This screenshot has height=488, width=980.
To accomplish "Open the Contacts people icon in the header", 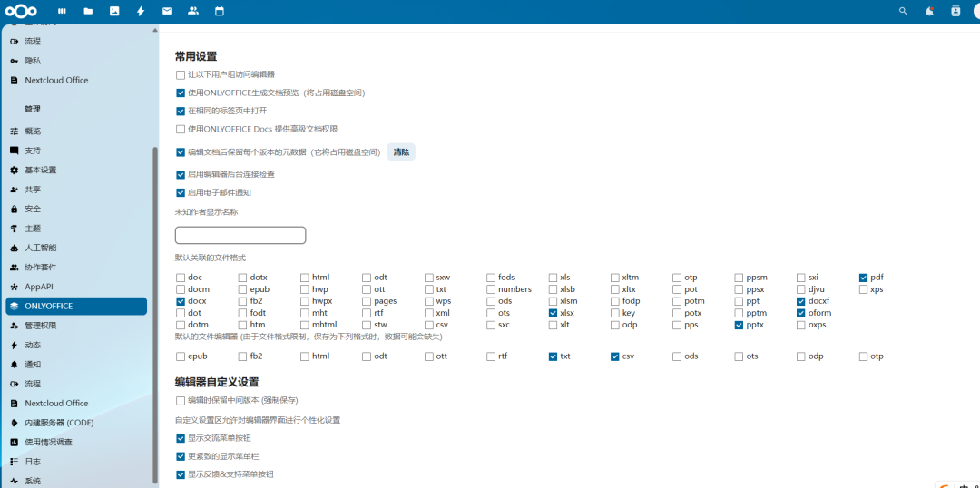I will pos(193,11).
